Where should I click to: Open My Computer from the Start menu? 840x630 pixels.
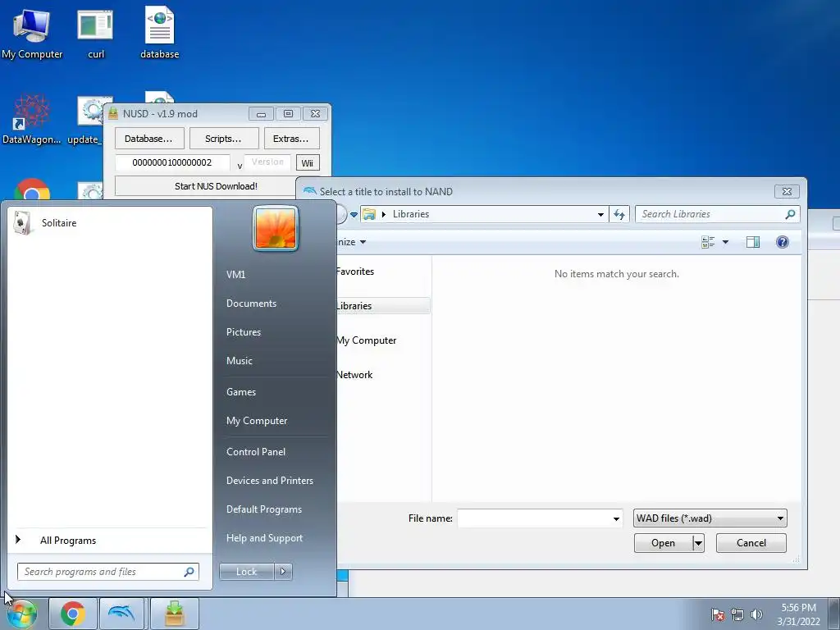[257, 421]
